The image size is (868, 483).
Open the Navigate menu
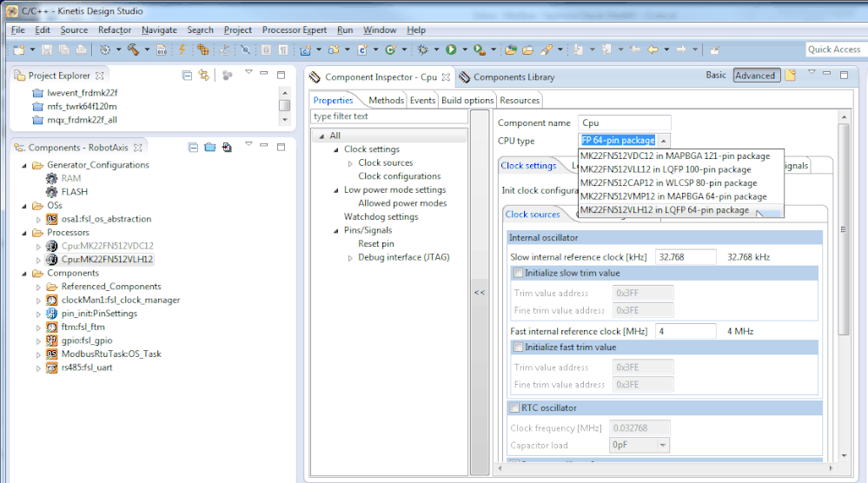click(x=159, y=30)
